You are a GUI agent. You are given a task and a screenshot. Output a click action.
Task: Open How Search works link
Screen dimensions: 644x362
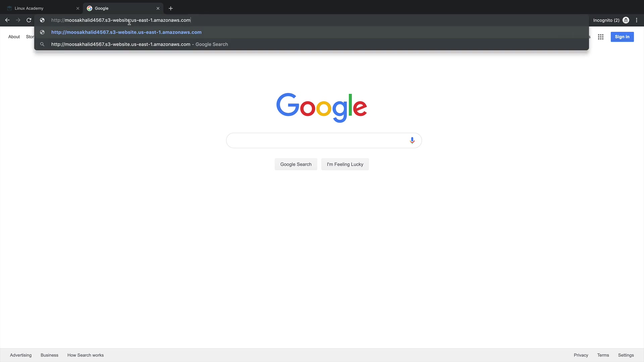click(x=86, y=355)
